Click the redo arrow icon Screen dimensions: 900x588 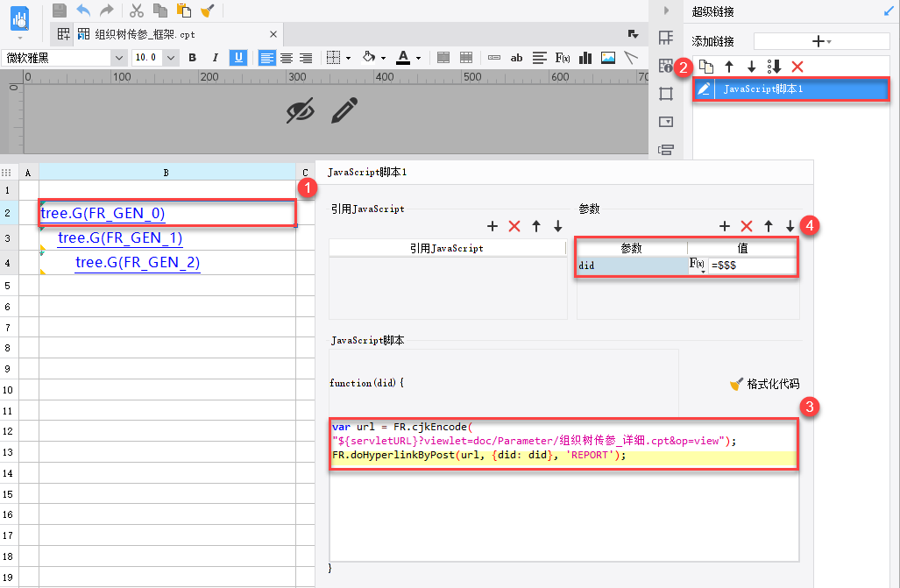[107, 10]
